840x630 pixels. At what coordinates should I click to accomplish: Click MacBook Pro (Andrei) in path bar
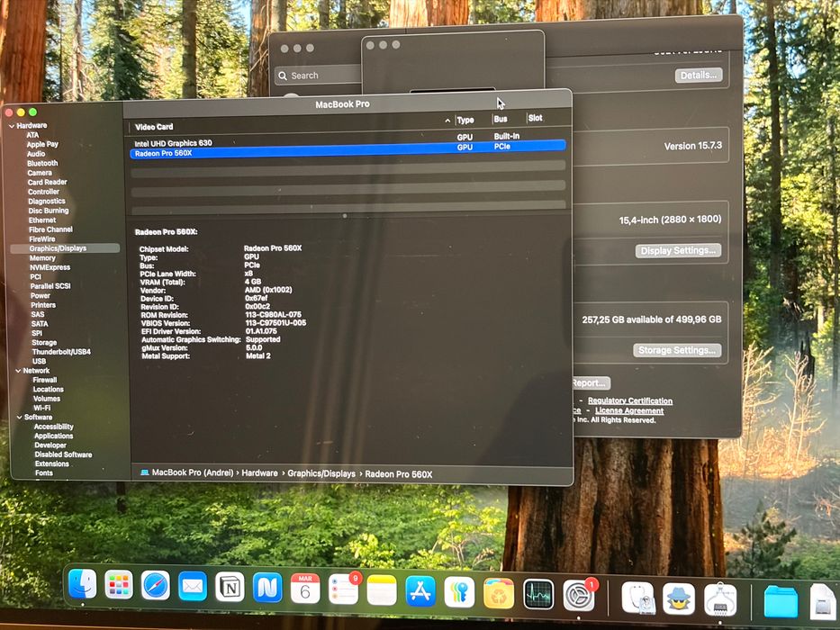tap(193, 472)
